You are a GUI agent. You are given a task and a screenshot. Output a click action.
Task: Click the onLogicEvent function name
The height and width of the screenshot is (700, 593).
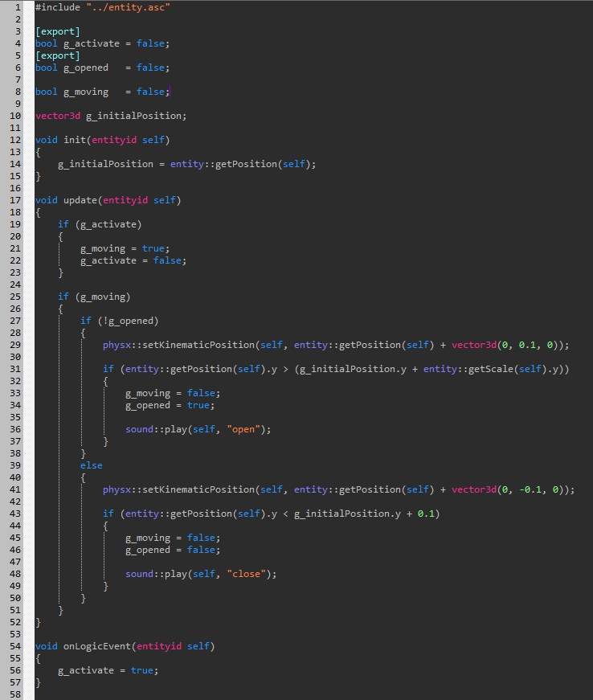97,646
